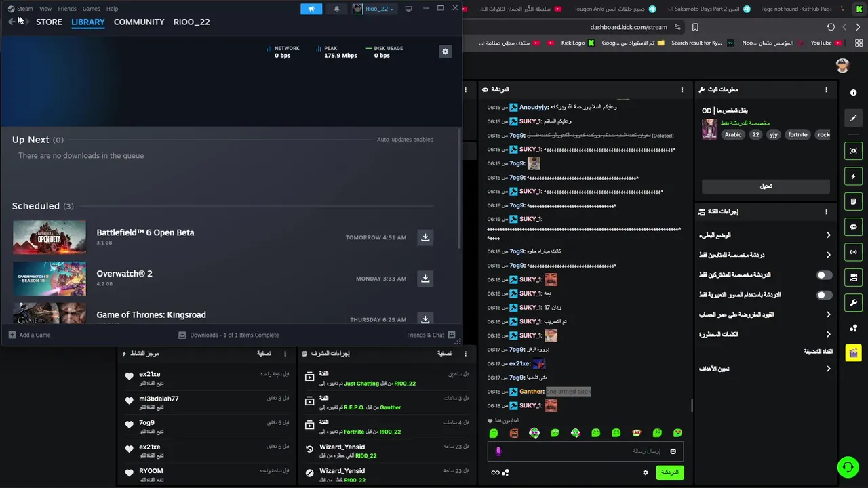Click Downloads status in Steam footer
The image size is (868, 488).
[229, 335]
